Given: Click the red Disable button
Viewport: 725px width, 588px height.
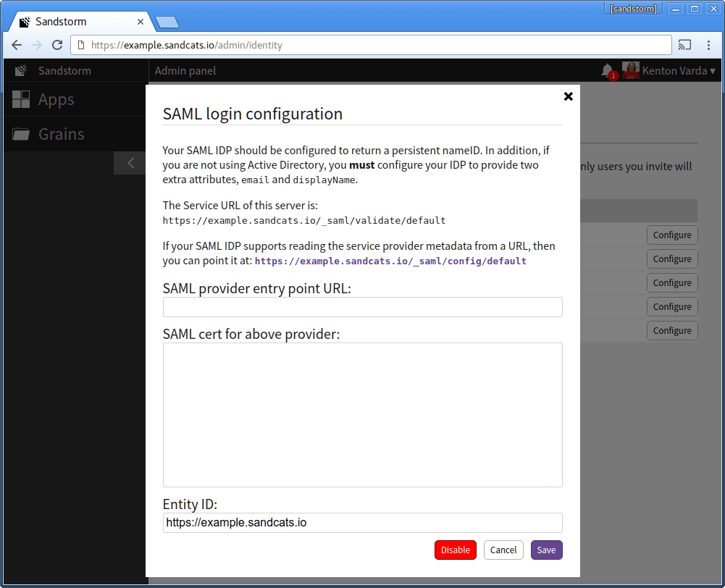Looking at the screenshot, I should coord(456,550).
